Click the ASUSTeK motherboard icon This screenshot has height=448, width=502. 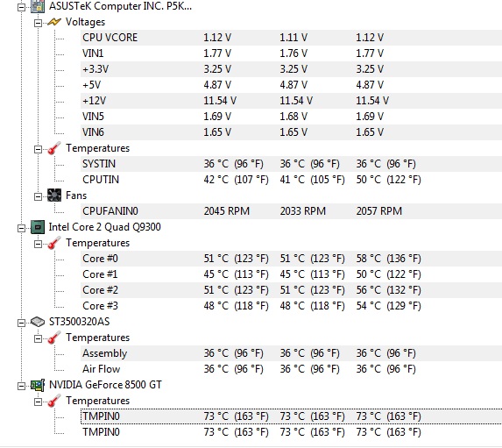click(38, 6)
